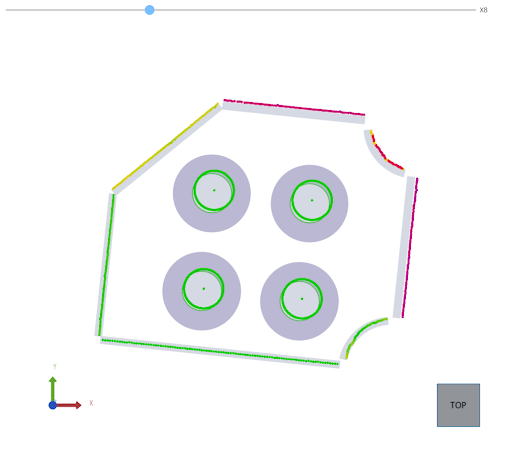Click the green left edge deviation line
This screenshot has width=512, height=451.
pyautogui.click(x=106, y=265)
